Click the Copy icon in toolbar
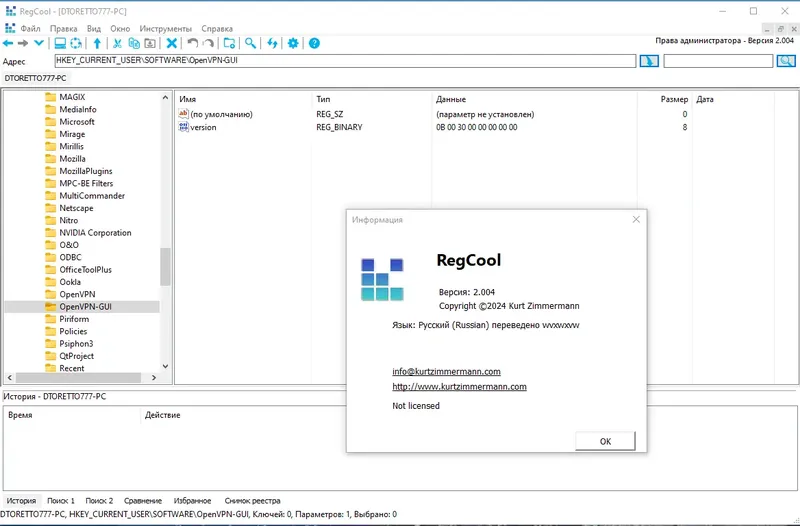This screenshot has width=800, height=526. click(134, 43)
